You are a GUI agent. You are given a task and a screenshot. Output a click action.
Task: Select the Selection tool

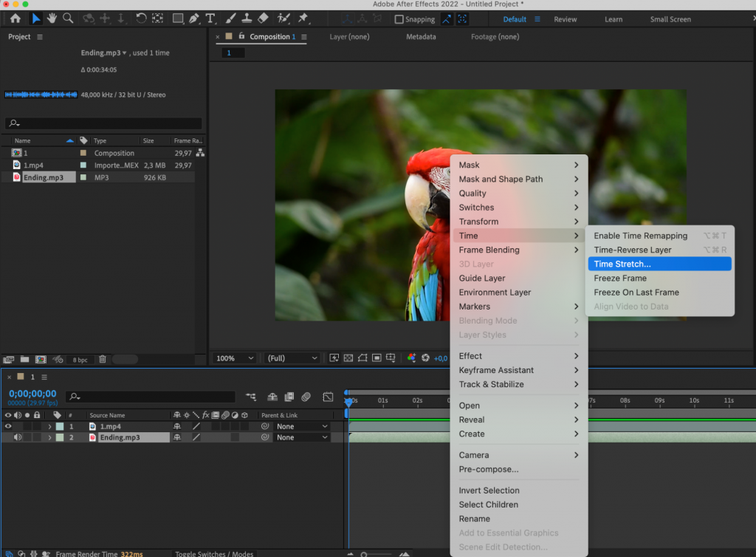[x=36, y=18]
